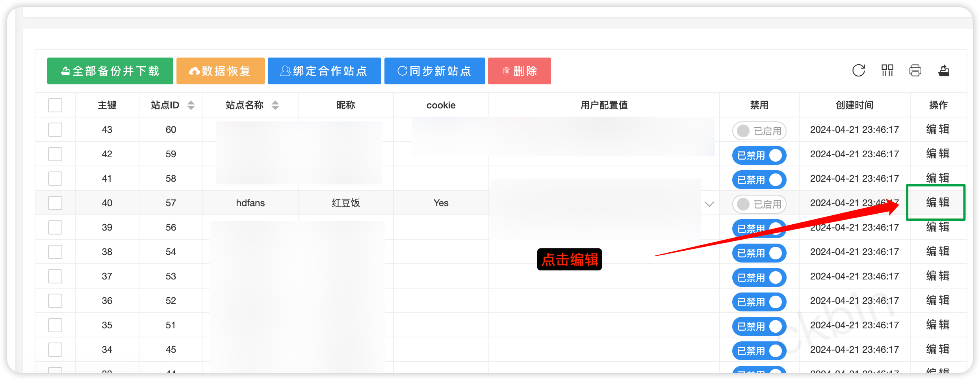Check the row with primary key 42

point(55,154)
